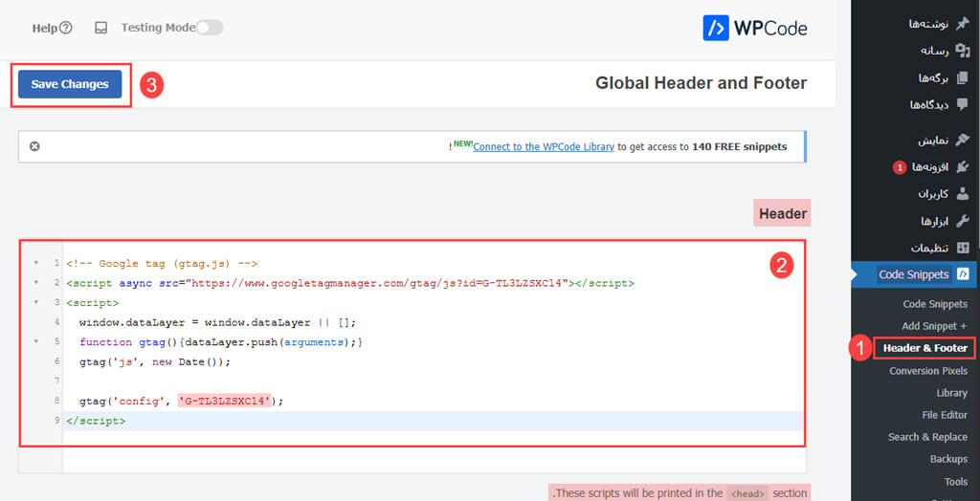Open the کاربران menu item
The width and height of the screenshot is (980, 501).
coord(932,194)
